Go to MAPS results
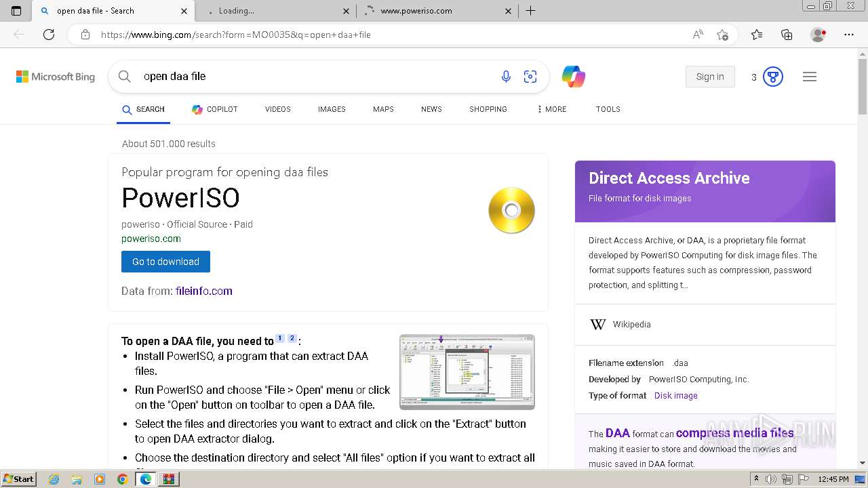This screenshot has height=488, width=868. pos(383,109)
